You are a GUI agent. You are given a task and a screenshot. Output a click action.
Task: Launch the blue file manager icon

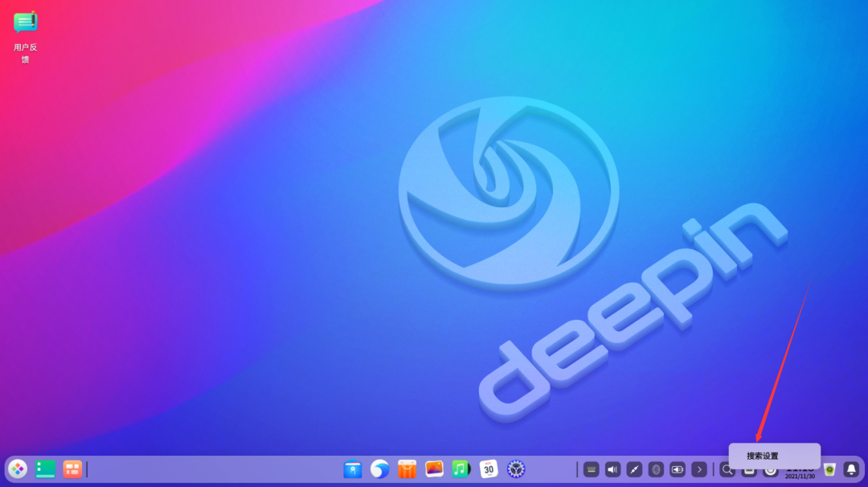click(x=353, y=469)
